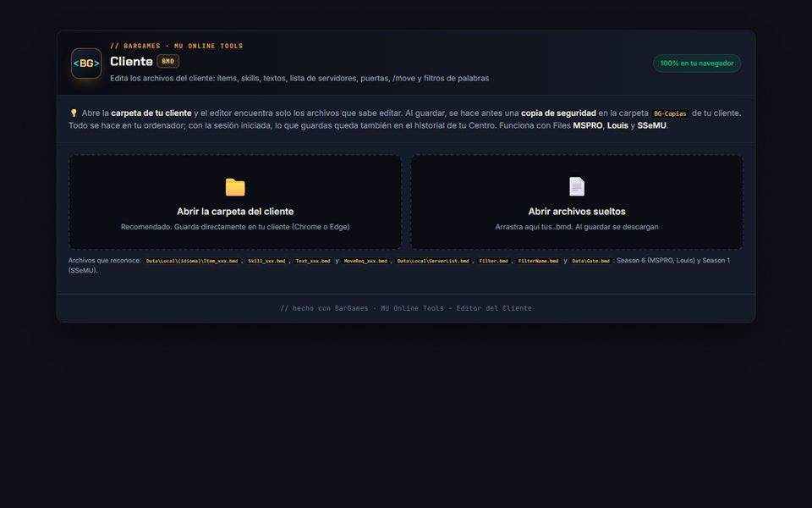Click the Skill_xxx.bmd file tag
This screenshot has height=508, width=812.
click(266, 261)
